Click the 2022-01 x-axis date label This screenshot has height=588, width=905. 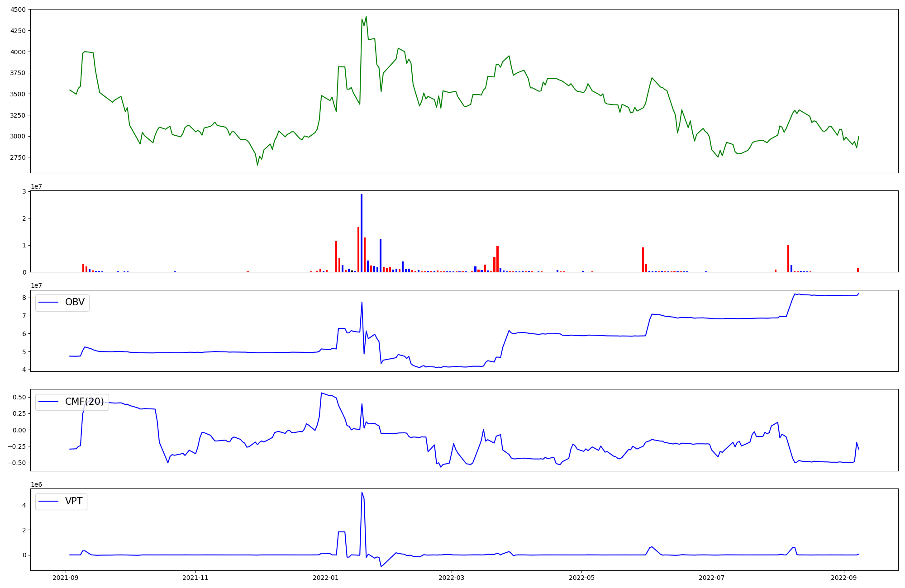(325, 577)
